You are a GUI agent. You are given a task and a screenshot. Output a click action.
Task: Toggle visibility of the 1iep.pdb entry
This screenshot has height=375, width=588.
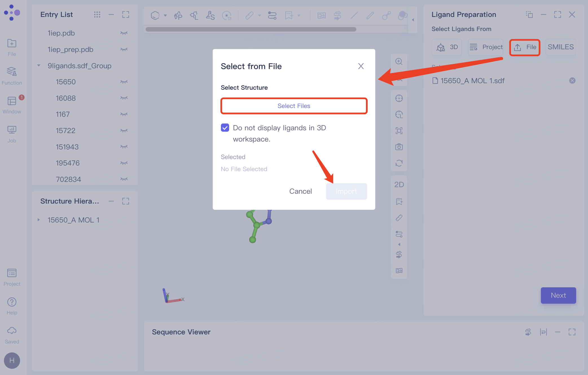[x=124, y=33]
